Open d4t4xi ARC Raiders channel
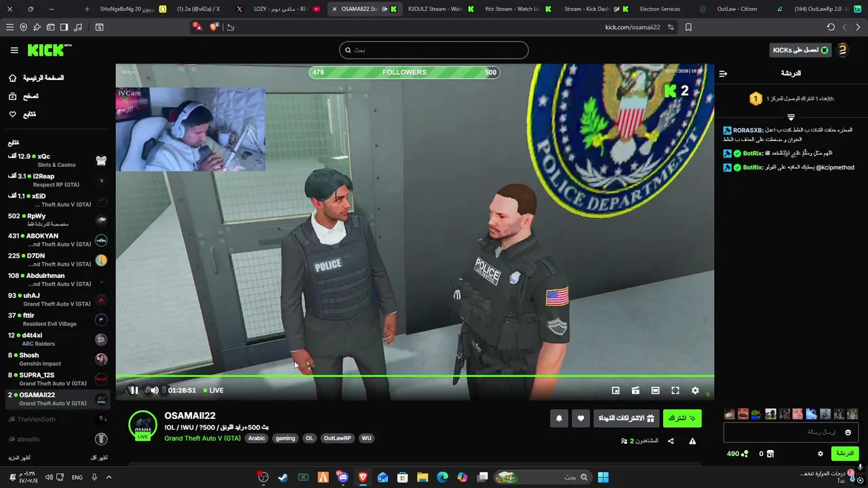 point(57,339)
